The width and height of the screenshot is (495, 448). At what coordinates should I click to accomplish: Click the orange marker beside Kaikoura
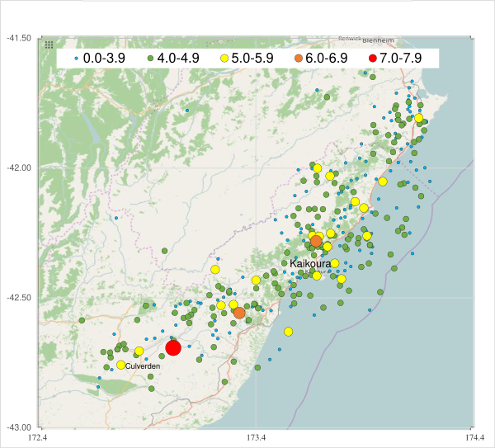click(x=316, y=242)
